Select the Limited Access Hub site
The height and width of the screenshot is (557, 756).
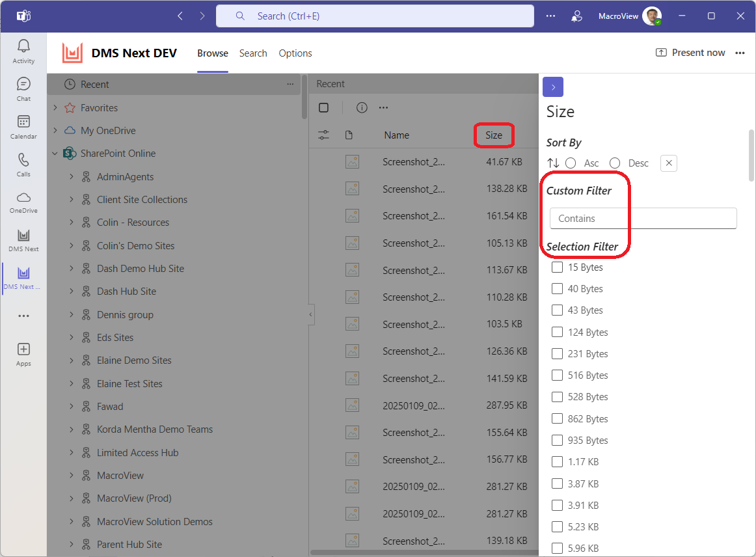(137, 453)
